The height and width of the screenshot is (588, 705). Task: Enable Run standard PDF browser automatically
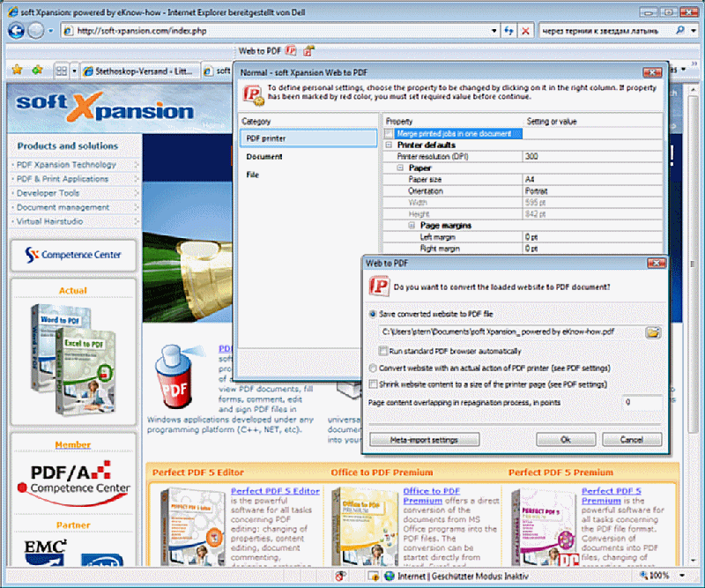point(383,351)
